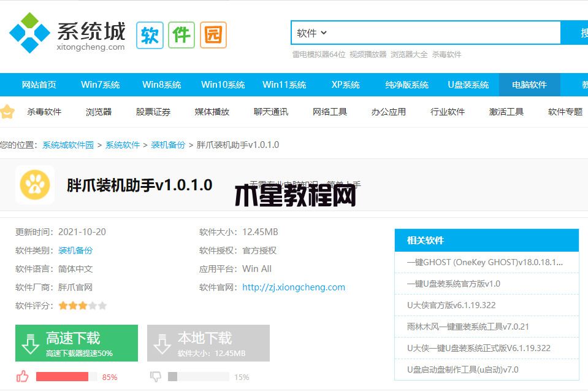Click the 装机备份 breadcrumb link
Viewport: 588px width, 391px height.
pos(168,145)
